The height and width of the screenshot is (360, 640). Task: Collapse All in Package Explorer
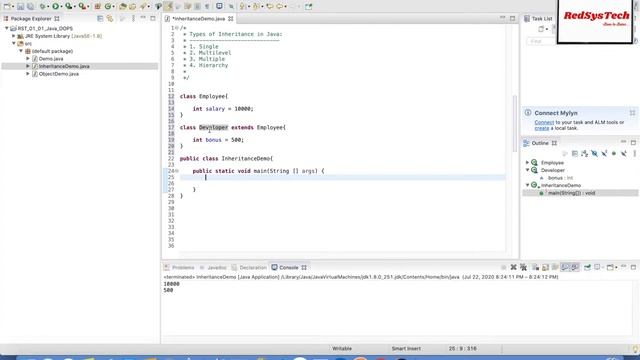pos(100,18)
